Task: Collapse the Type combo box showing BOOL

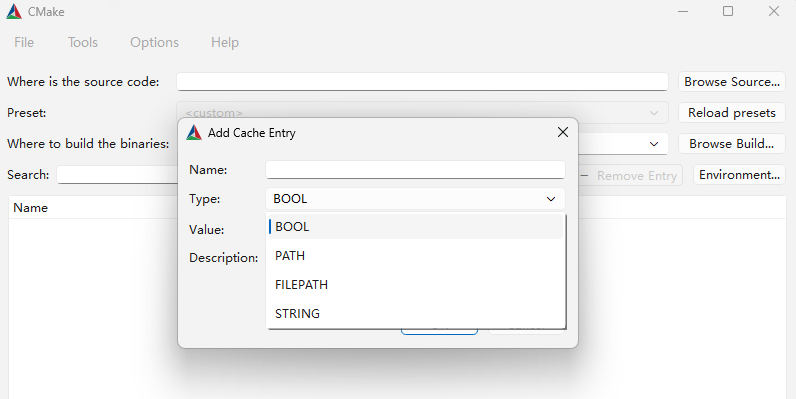Action: pyautogui.click(x=415, y=199)
